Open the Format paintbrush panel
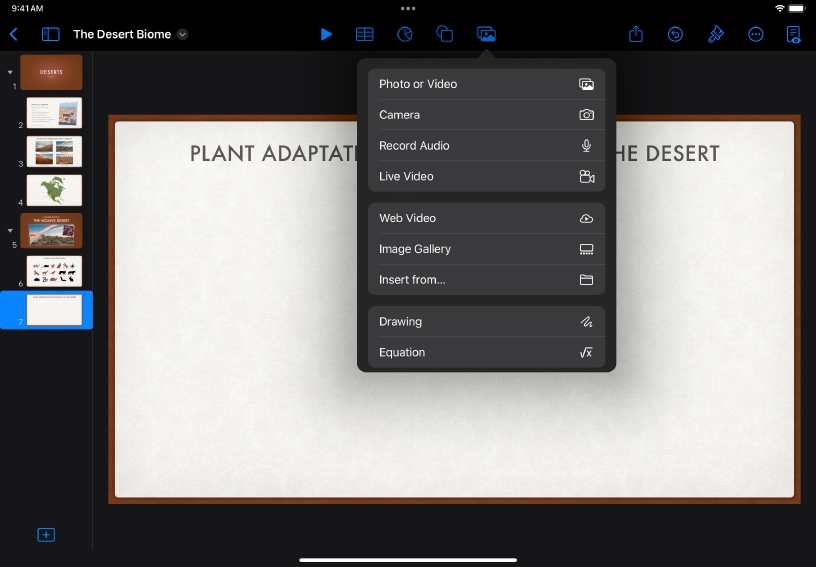Image resolution: width=816 pixels, height=567 pixels. pos(715,34)
